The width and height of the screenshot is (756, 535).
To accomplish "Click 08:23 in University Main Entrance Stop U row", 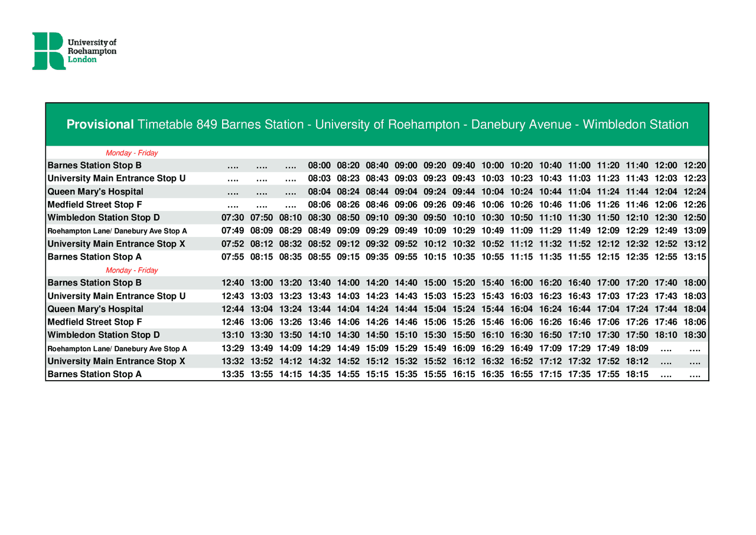I will [348, 179].
